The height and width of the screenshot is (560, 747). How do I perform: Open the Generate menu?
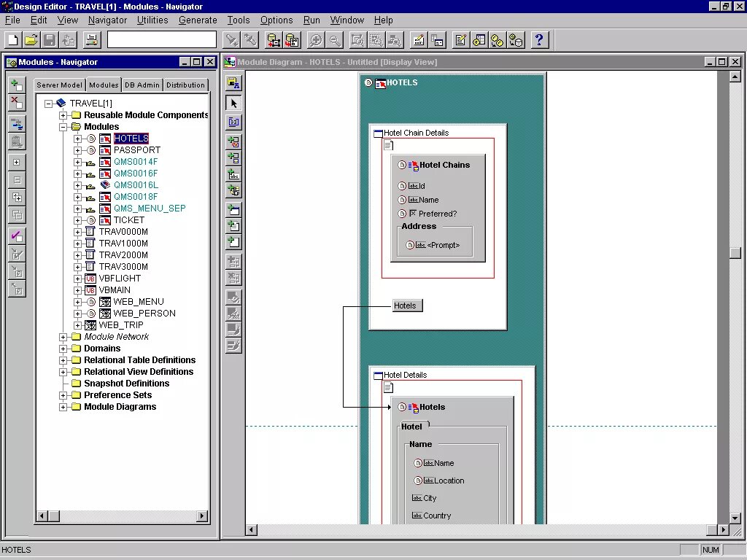pos(198,20)
